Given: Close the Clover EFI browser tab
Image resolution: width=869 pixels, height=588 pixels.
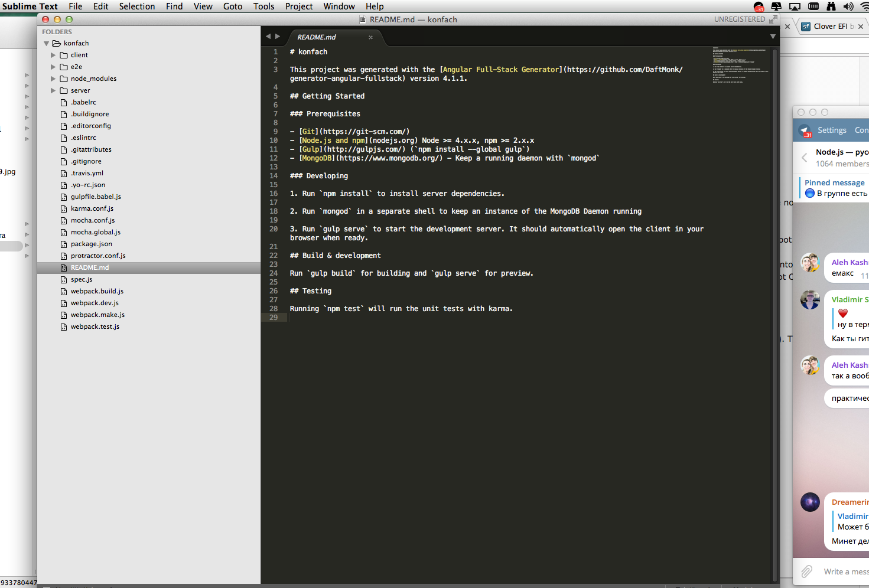Looking at the screenshot, I should (861, 27).
